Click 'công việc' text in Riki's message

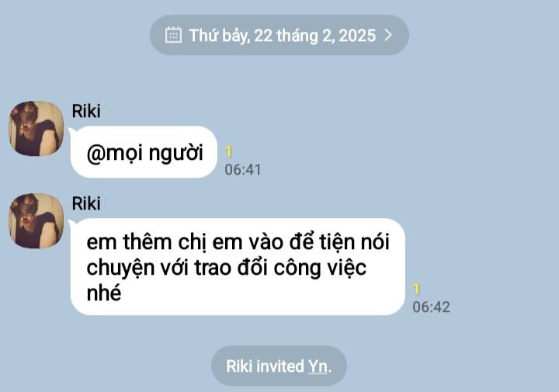320,268
